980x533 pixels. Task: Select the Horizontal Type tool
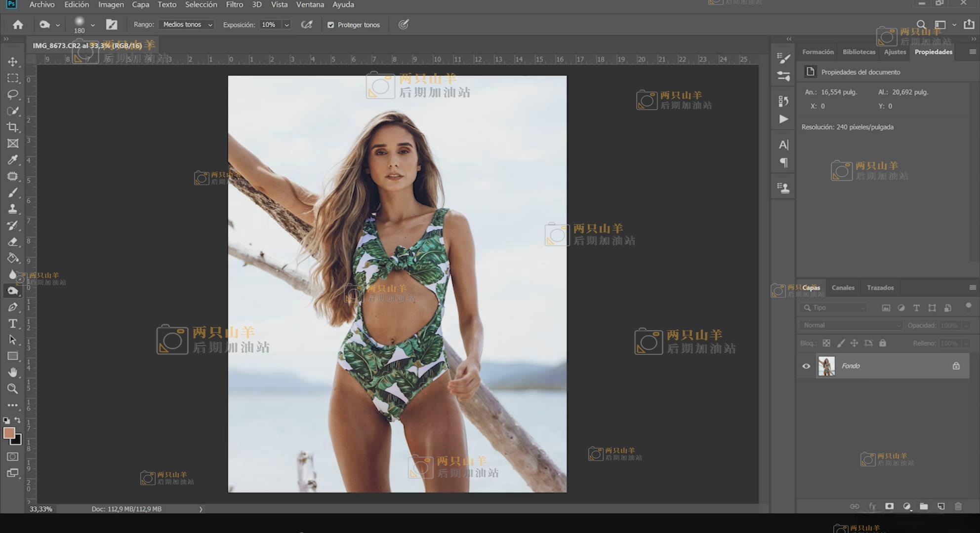(13, 323)
